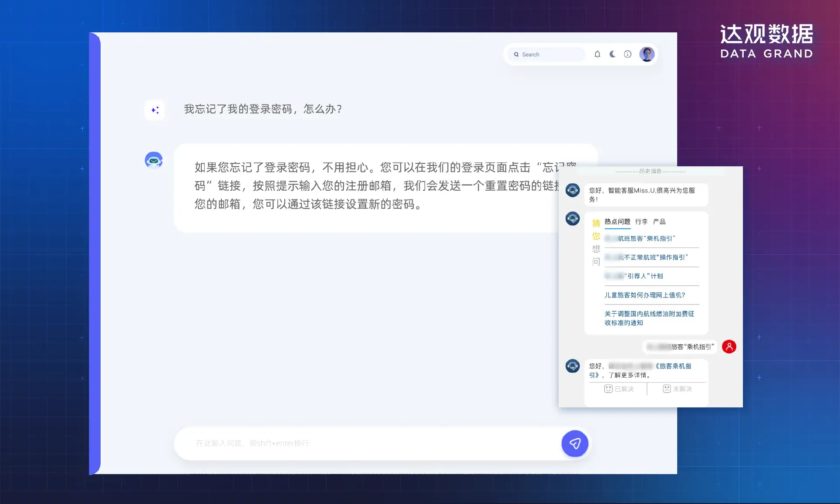Open the user profile avatar

(x=647, y=54)
